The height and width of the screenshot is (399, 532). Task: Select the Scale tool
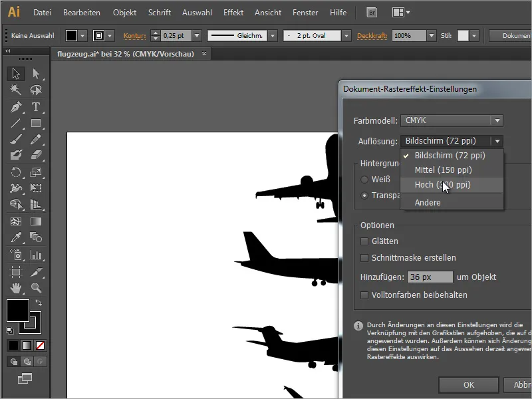pos(36,172)
